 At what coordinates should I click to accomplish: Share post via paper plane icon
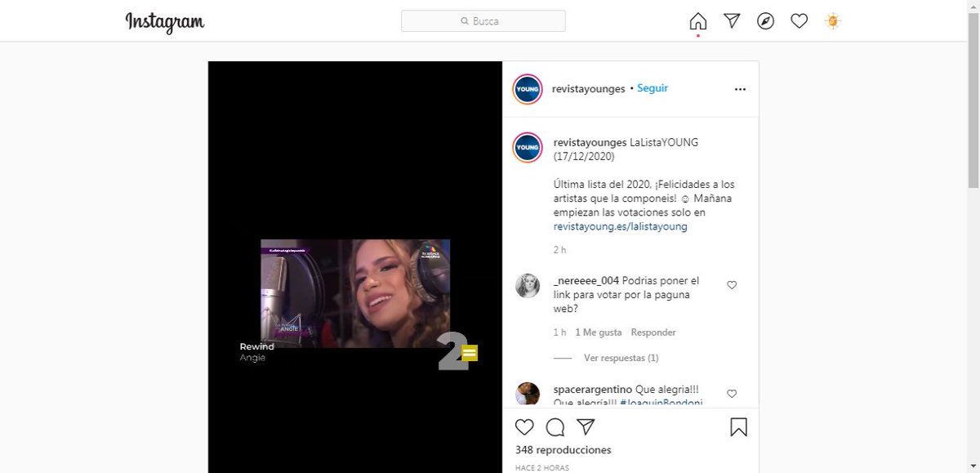(586, 426)
